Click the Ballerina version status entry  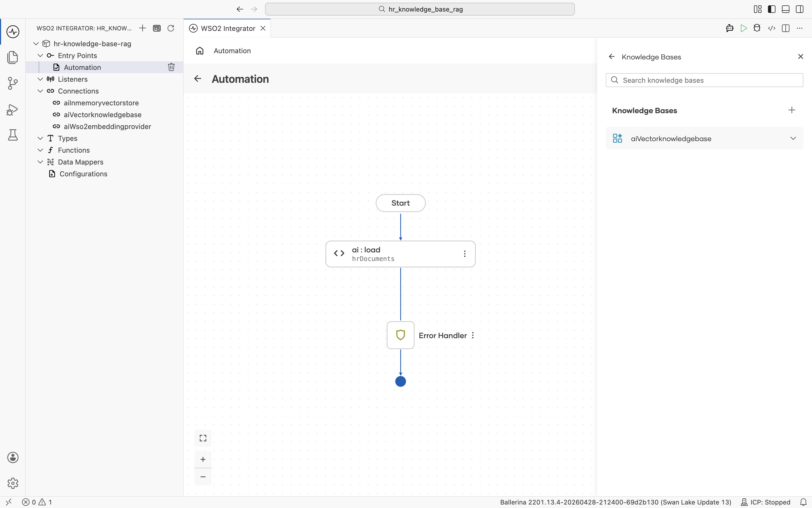tap(615, 502)
